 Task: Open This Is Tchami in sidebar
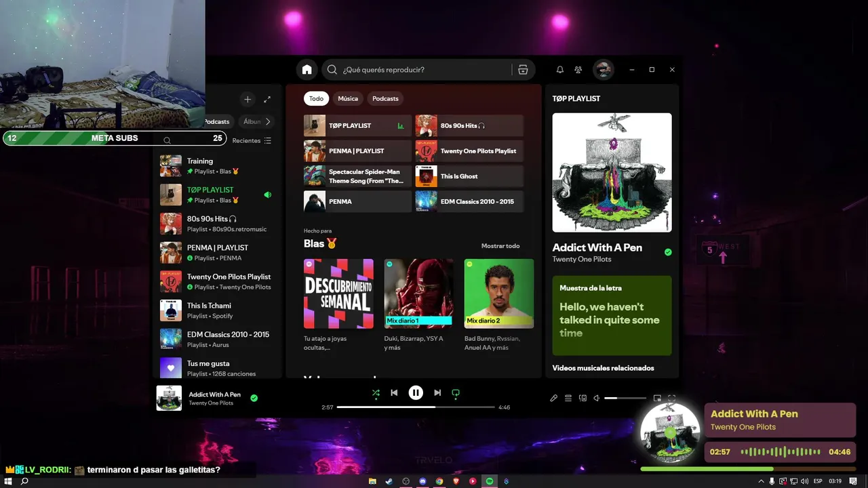[x=216, y=310]
